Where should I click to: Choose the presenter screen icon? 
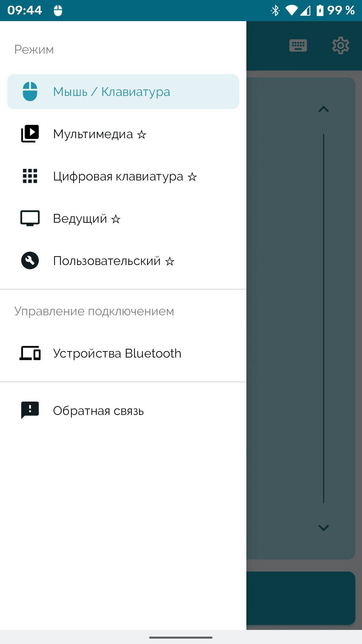coord(30,218)
